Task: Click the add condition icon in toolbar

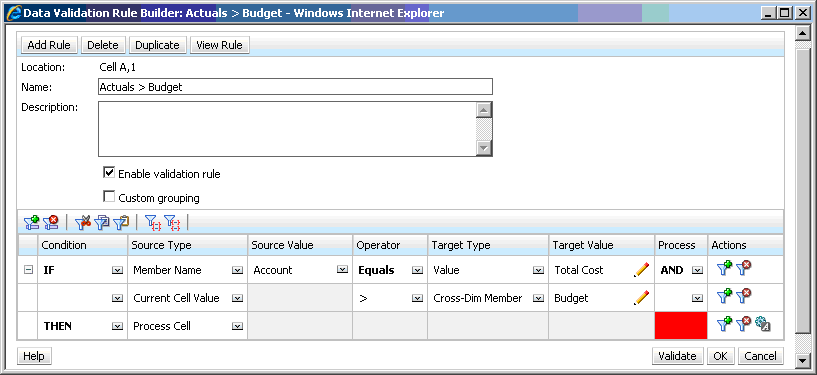Action: click(x=32, y=223)
